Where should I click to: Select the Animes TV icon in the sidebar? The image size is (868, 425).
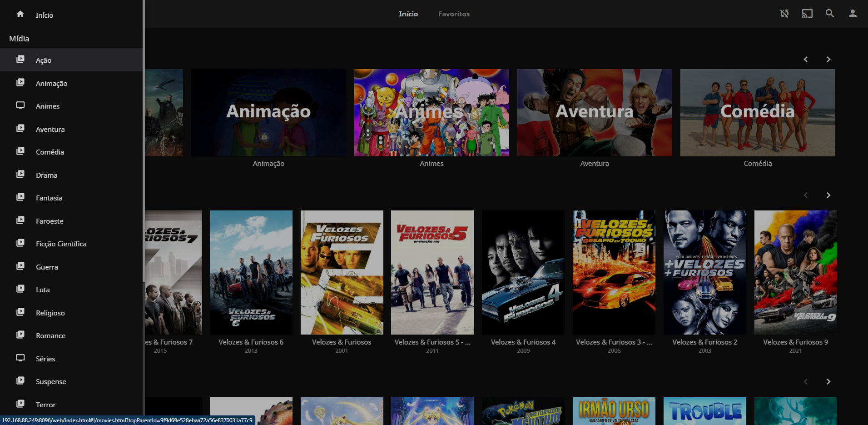point(20,105)
